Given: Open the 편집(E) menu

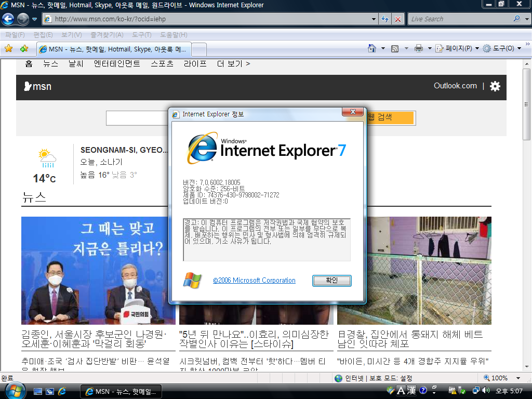Looking at the screenshot, I should coord(43,35).
